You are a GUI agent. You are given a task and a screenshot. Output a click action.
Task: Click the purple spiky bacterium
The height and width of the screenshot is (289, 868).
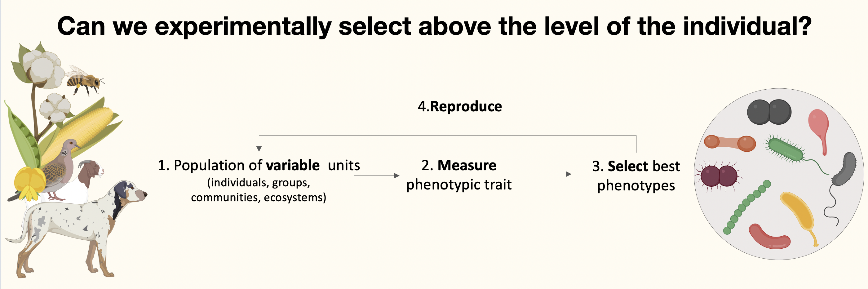pos(719,176)
